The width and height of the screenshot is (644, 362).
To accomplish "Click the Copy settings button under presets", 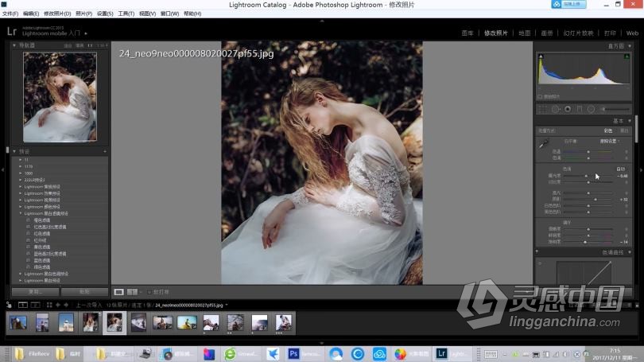I will [x=35, y=292].
